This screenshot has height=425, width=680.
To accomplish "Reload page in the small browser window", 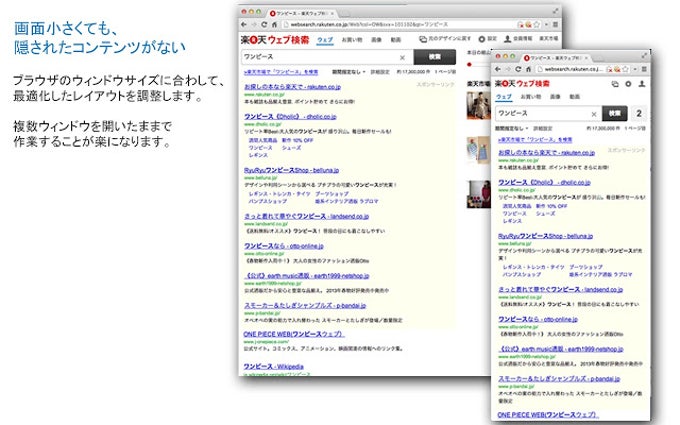I will click(518, 69).
